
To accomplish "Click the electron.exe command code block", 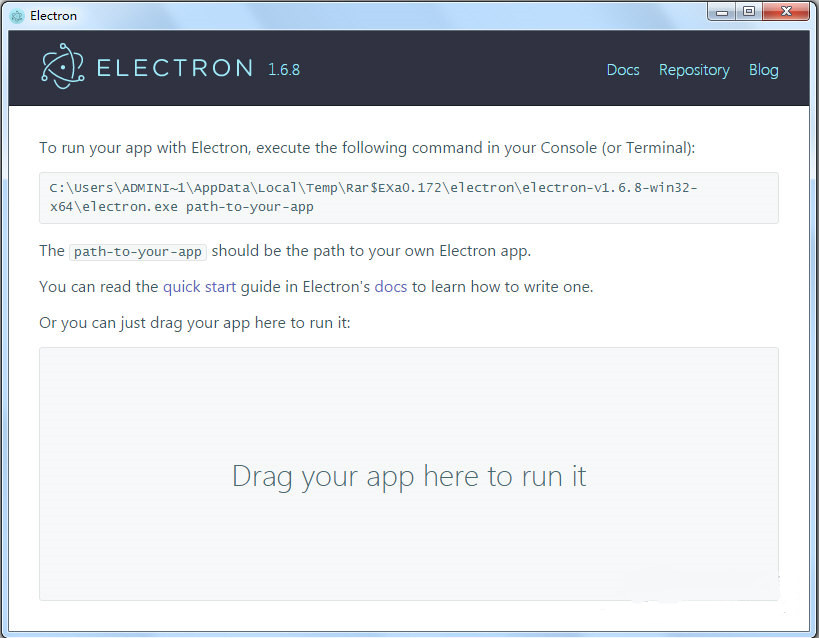I will [408, 198].
